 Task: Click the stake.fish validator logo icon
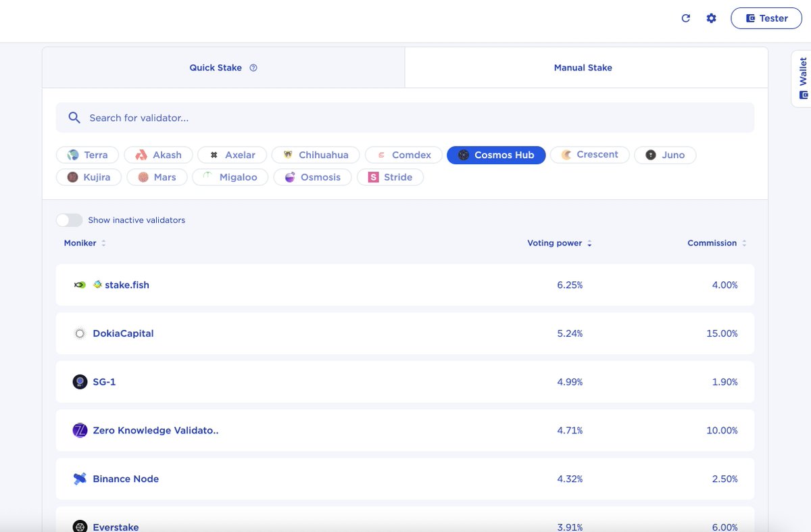pyautogui.click(x=80, y=285)
